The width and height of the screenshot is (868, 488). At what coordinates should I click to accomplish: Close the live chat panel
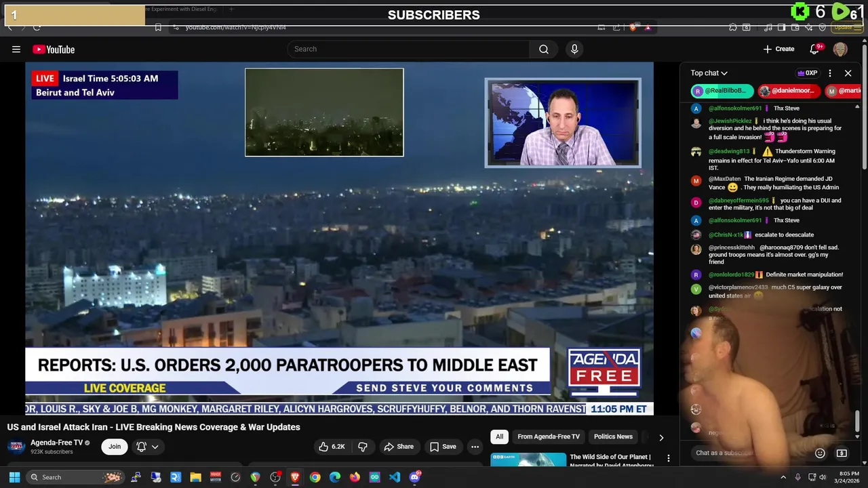click(x=848, y=73)
